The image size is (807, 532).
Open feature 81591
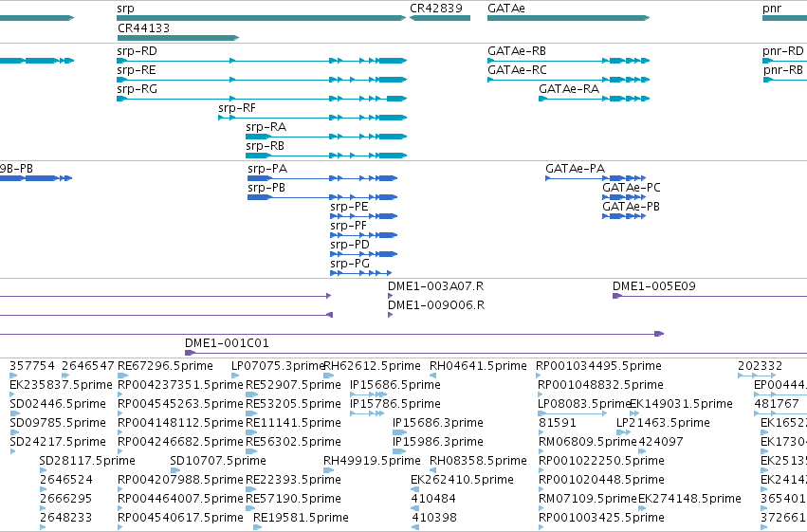coord(558,424)
